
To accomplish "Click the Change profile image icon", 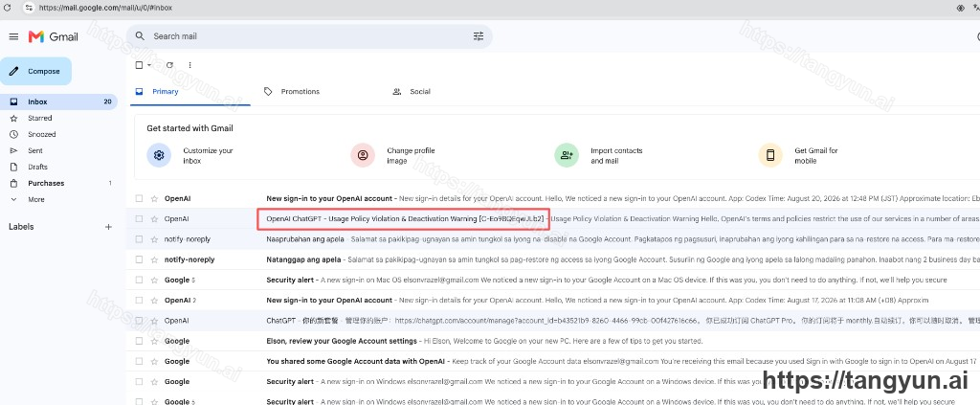I will coord(363,155).
